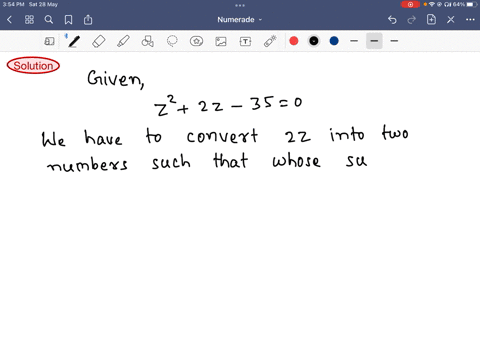
Task: Open the Elements sticker tool
Action: (196, 41)
